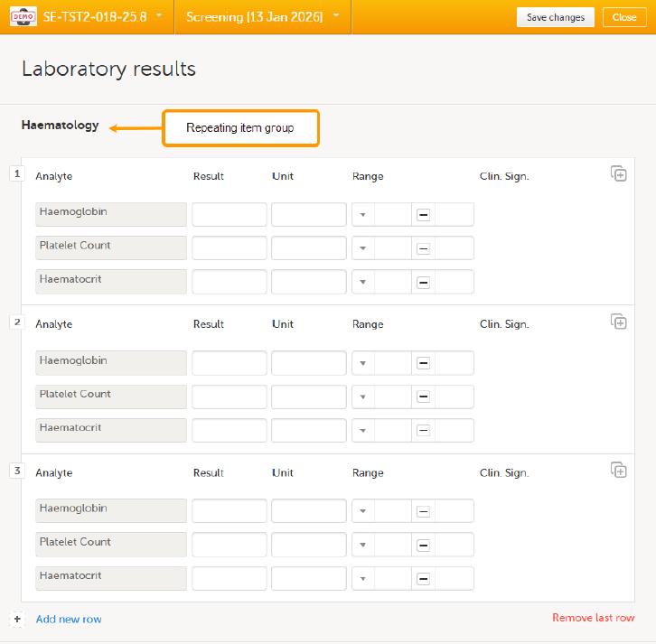656x644 pixels.
Task: Click the Remove last row link
Action: [x=593, y=618]
